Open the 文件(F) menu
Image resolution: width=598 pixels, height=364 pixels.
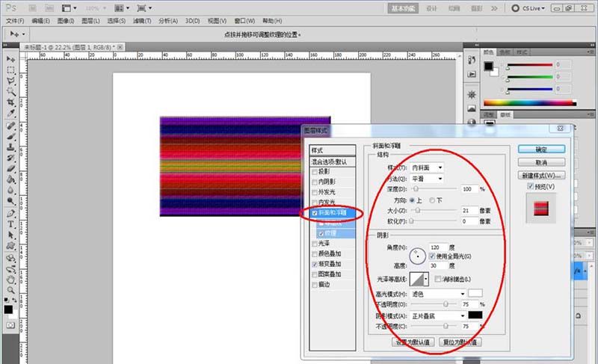(15, 21)
